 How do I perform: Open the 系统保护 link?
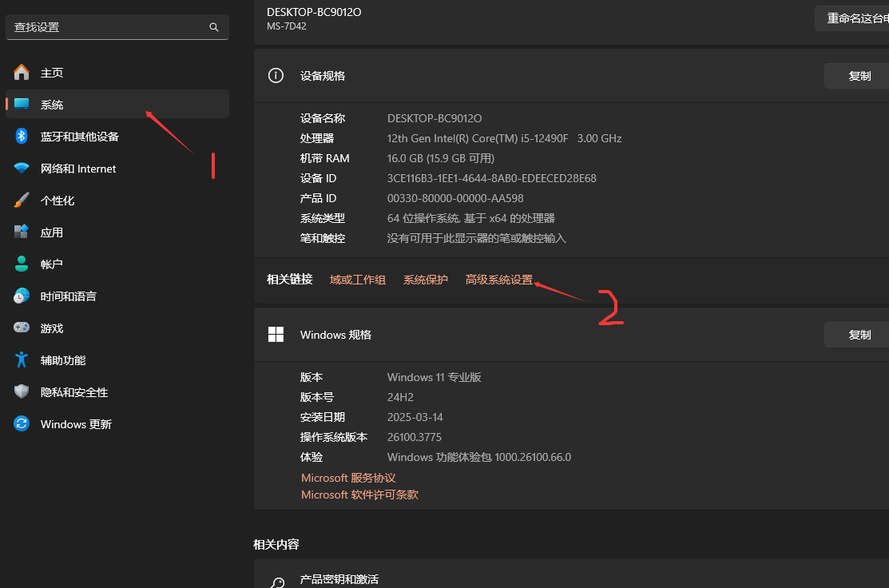point(425,280)
